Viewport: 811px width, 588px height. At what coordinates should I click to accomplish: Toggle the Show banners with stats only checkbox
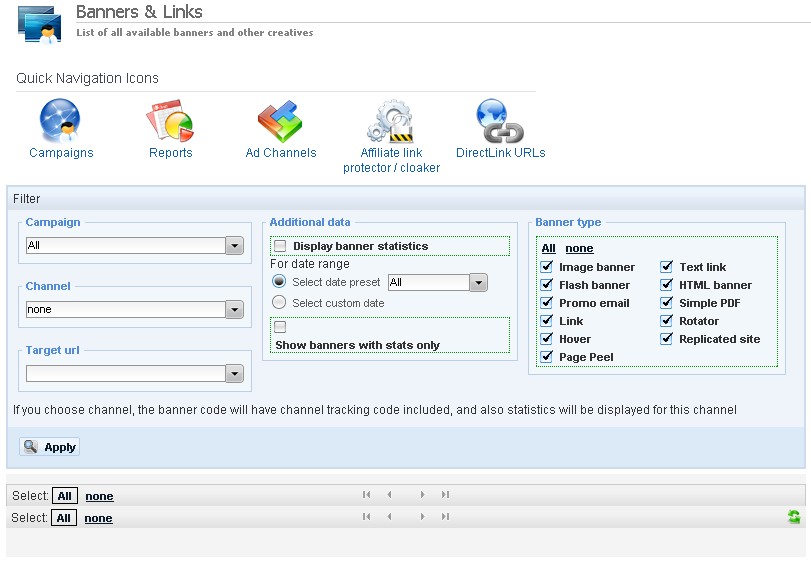tap(281, 327)
